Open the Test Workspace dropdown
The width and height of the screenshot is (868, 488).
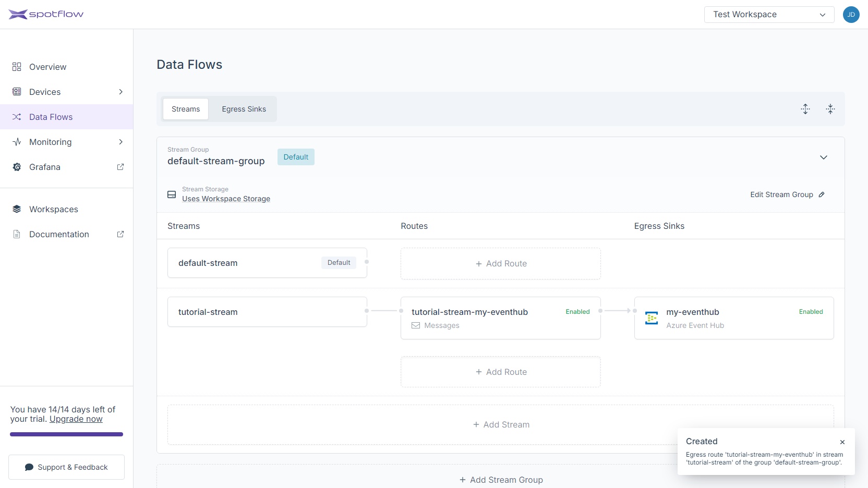(x=769, y=15)
